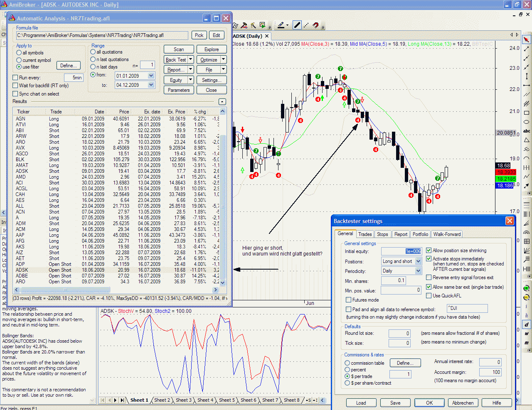532x410 pixels.
Task: Enable 'Futures mode' checkbox
Action: (x=349, y=300)
